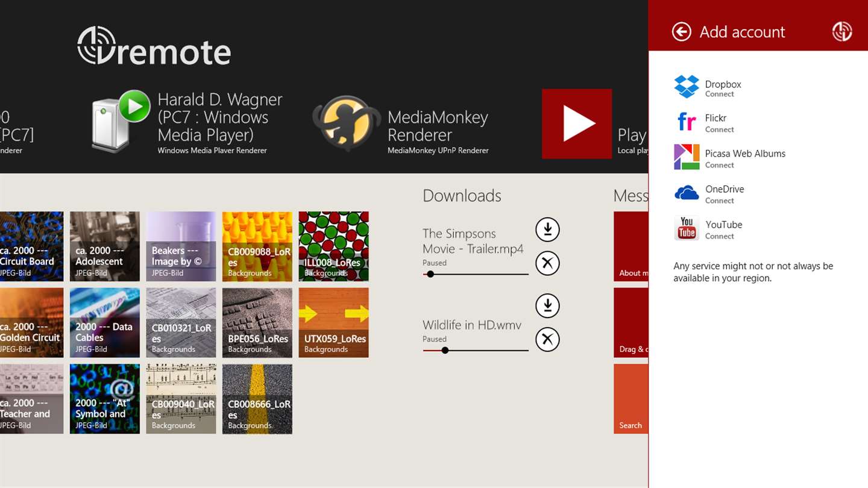
Task: Connect the Dropbox account
Action: click(719, 94)
